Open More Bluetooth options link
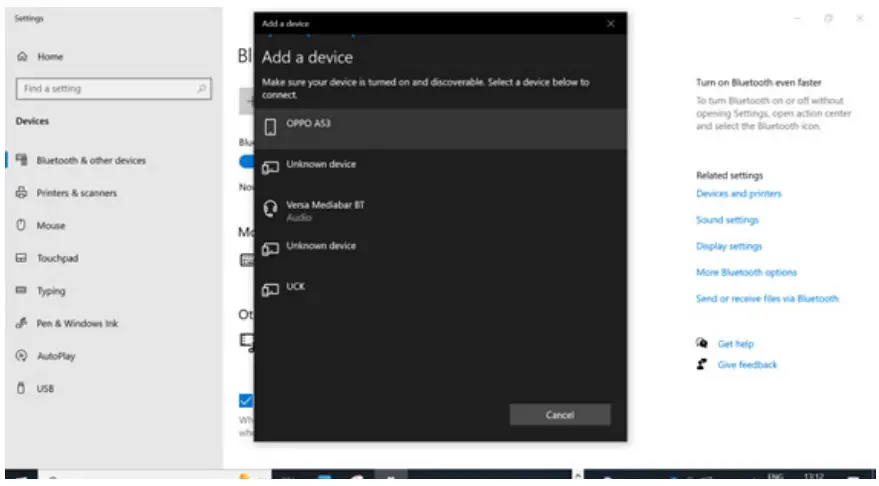The height and width of the screenshot is (486, 879). (x=746, y=272)
